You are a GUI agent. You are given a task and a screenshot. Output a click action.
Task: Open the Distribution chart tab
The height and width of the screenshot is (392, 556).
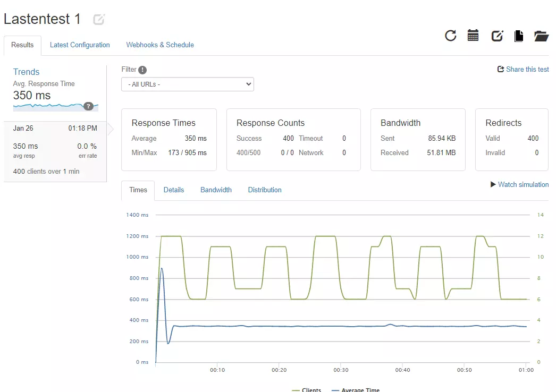click(265, 190)
